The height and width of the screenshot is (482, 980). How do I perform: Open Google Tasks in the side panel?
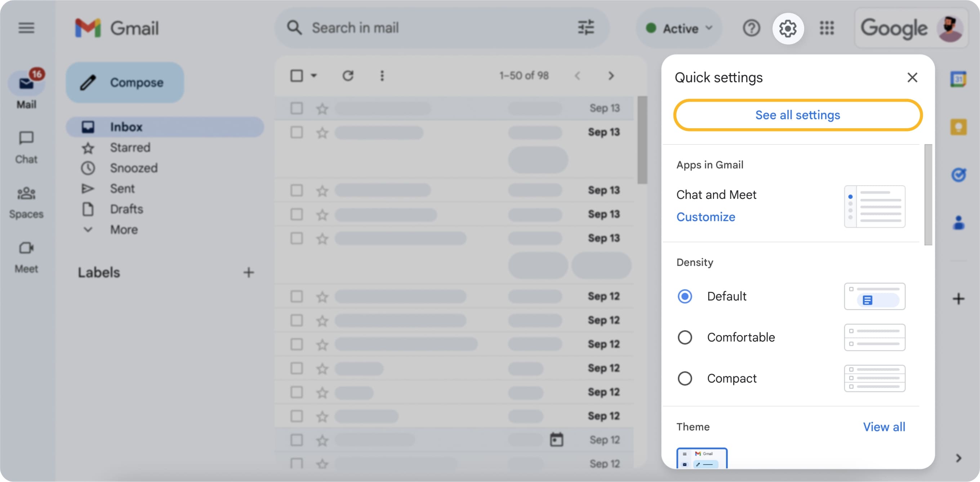coord(959,175)
